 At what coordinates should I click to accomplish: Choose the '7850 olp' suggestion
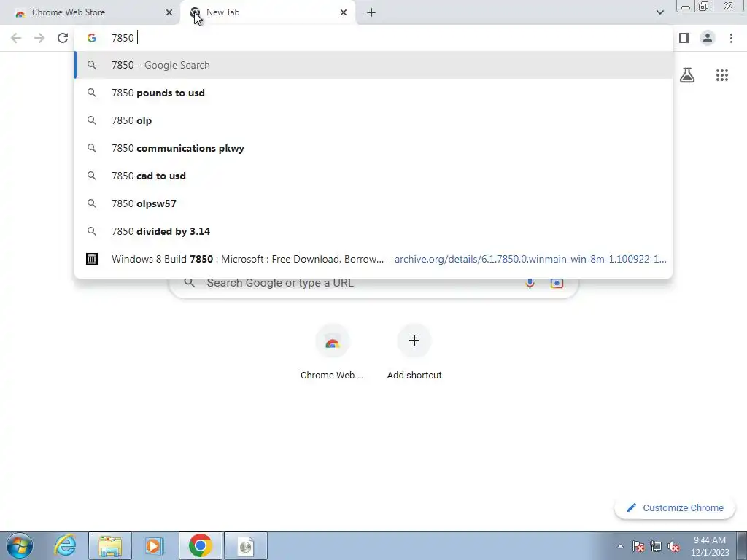click(x=373, y=120)
